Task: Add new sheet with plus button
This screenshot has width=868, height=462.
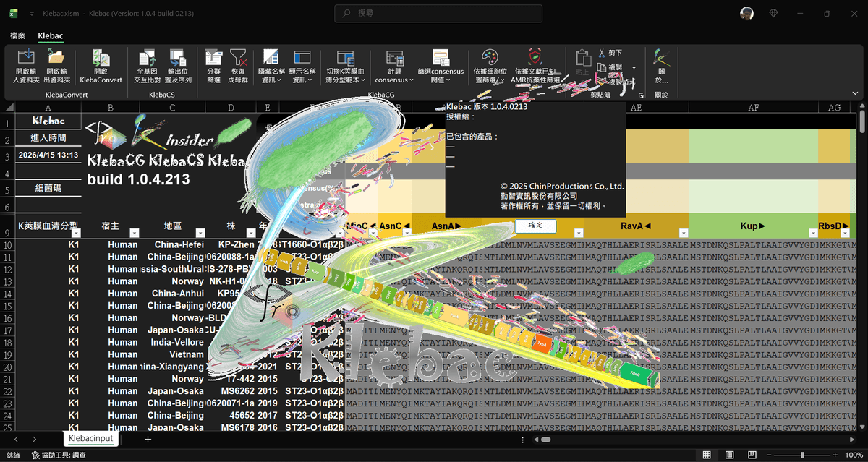Action: (148, 439)
